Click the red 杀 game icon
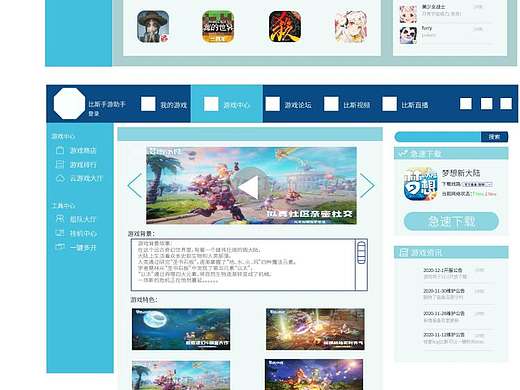 coord(285,27)
